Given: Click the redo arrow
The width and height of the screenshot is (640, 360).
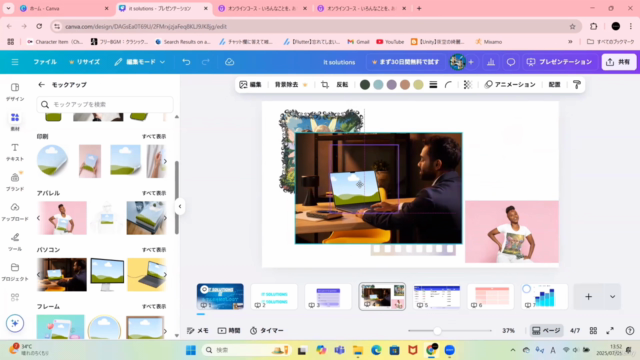Looking at the screenshot, I should coord(206,62).
